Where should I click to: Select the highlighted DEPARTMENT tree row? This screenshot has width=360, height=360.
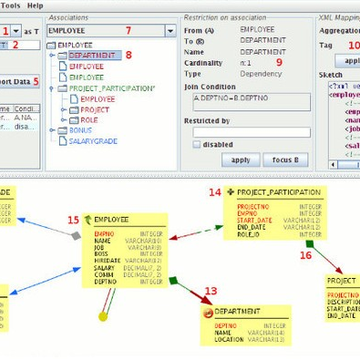click(x=95, y=55)
